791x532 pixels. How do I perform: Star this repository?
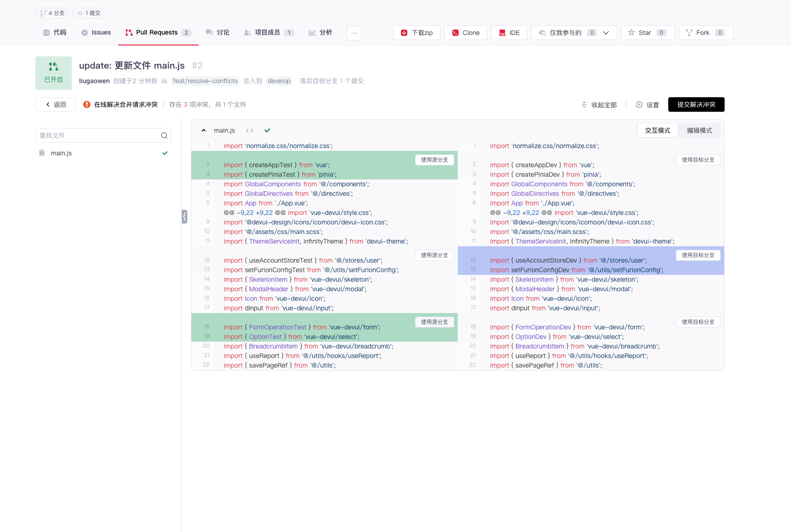[647, 33]
